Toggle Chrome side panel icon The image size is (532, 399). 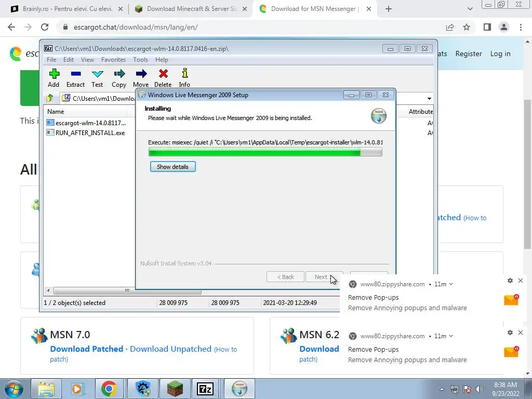point(487,27)
